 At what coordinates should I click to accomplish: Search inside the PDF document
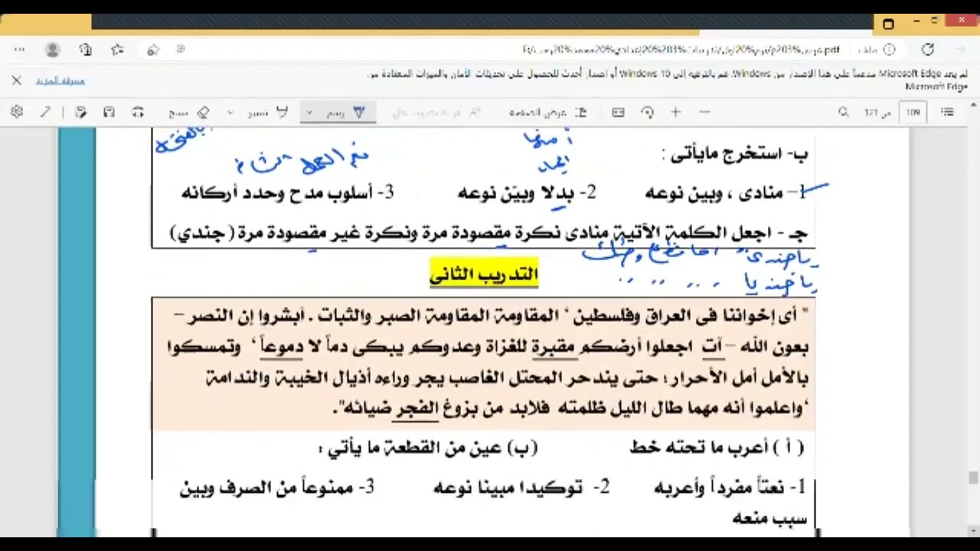844,112
